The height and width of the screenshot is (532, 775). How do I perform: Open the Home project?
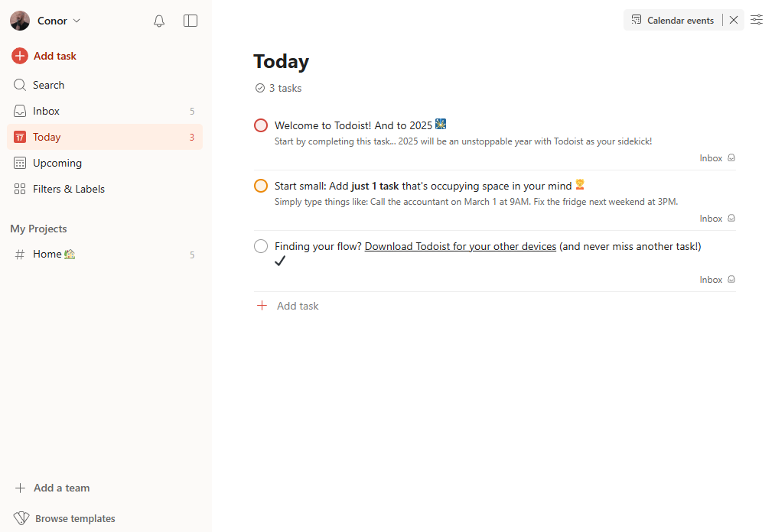tap(105, 255)
